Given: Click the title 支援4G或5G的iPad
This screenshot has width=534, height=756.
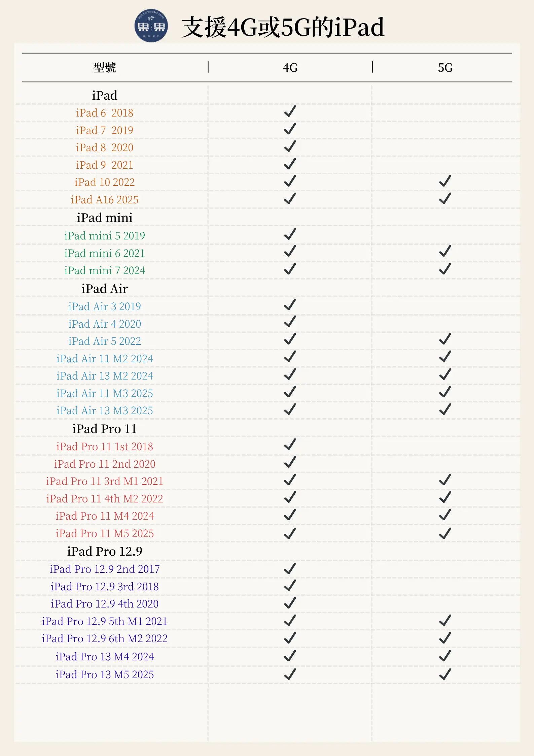Looking at the screenshot, I should point(283,27).
